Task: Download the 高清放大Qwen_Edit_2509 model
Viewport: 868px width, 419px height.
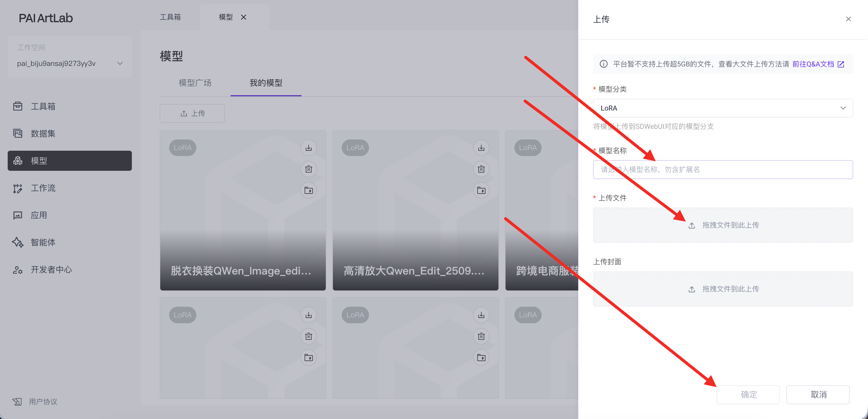Action: point(481,148)
